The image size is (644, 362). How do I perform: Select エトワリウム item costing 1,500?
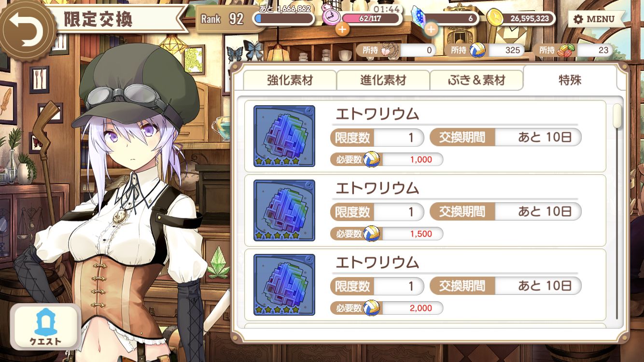pyautogui.click(x=425, y=210)
